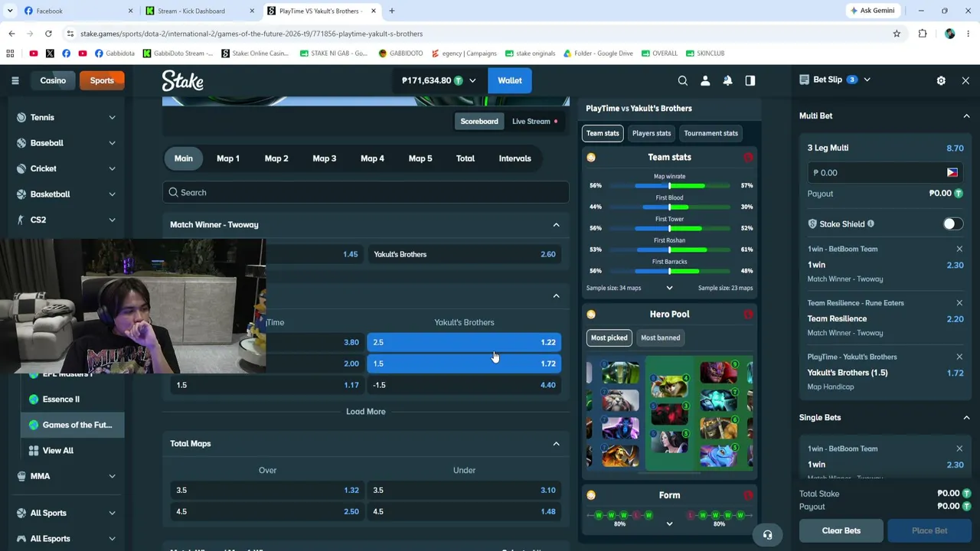
Task: Collapse the Multi Bet section
Action: [966, 116]
